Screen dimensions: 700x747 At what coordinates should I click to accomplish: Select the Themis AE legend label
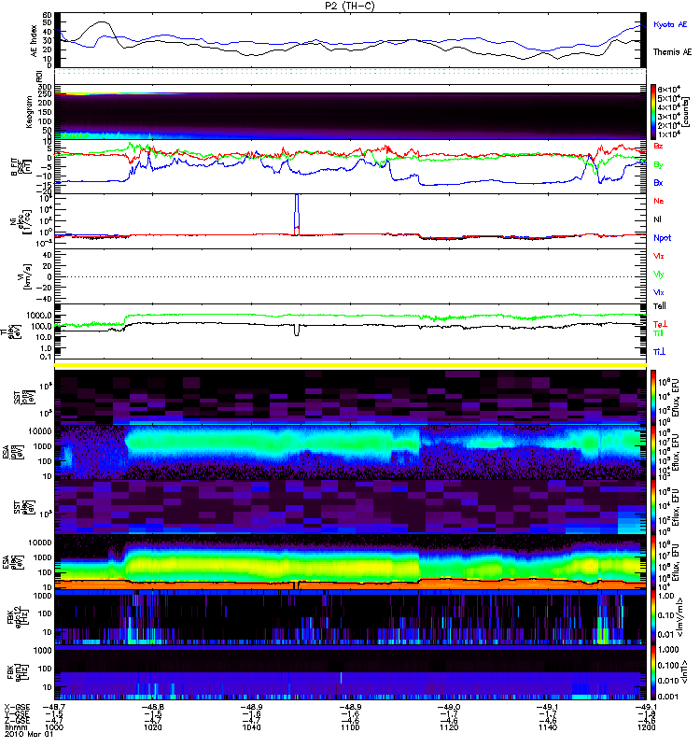pyautogui.click(x=672, y=52)
